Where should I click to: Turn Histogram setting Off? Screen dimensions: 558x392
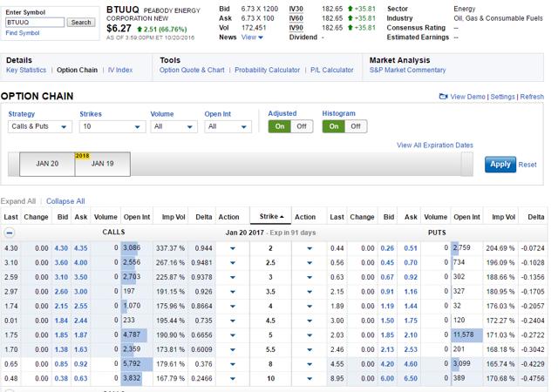point(356,126)
